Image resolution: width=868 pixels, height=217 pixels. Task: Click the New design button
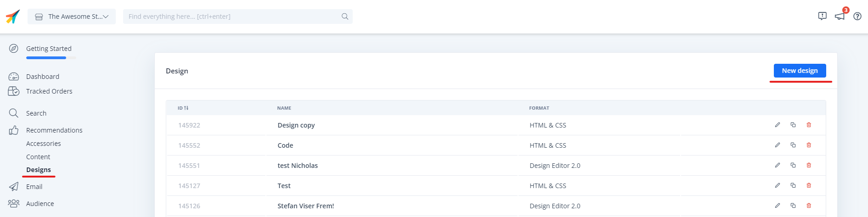(800, 71)
